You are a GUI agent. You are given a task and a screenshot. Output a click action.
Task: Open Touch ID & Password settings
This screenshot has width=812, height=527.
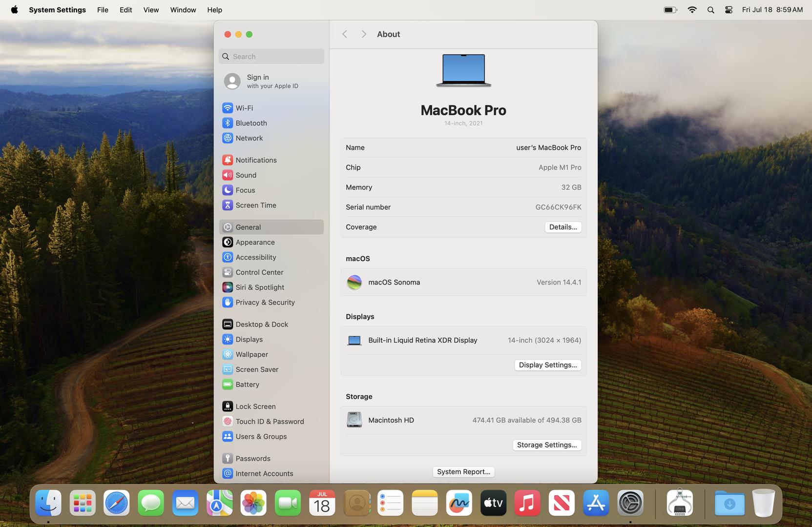(271, 422)
